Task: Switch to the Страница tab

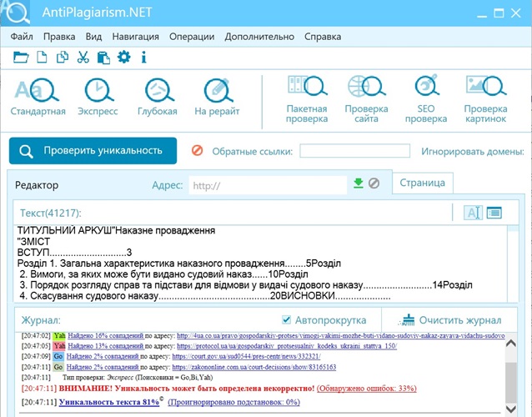Action: [x=423, y=183]
